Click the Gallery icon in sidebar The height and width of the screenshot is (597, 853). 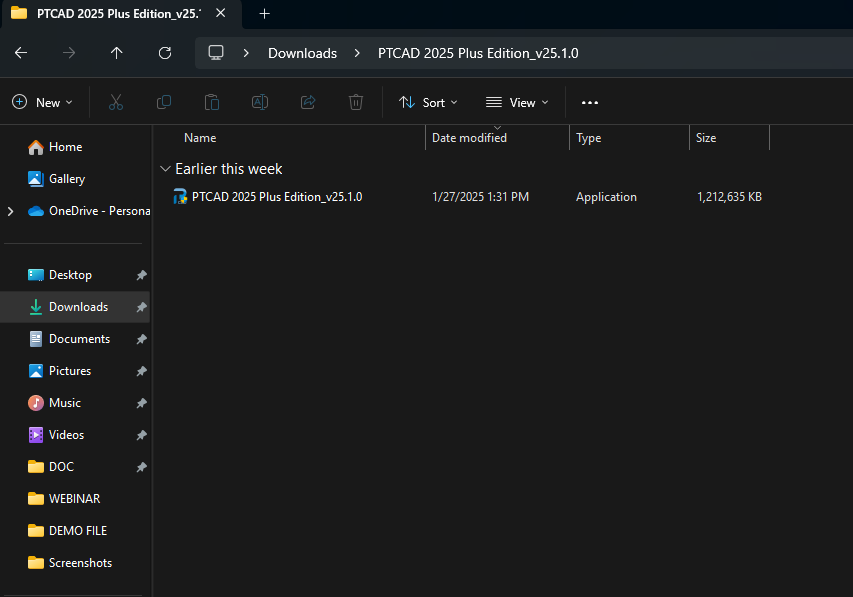[36, 179]
